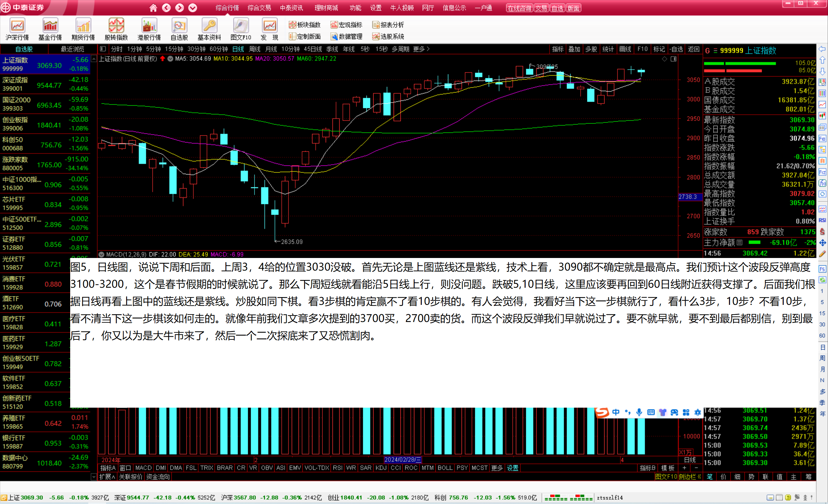
Task: Open the 更多 indicators list at bottom
Action: [497, 468]
